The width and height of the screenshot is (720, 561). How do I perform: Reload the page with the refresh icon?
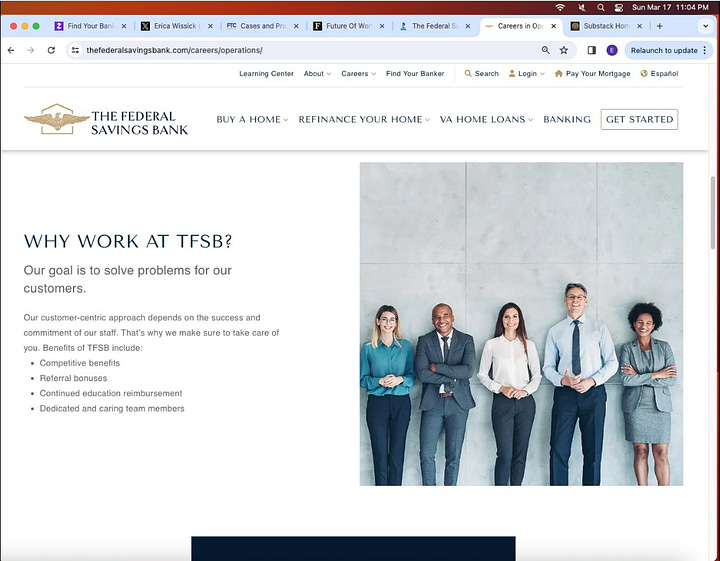[x=51, y=50]
